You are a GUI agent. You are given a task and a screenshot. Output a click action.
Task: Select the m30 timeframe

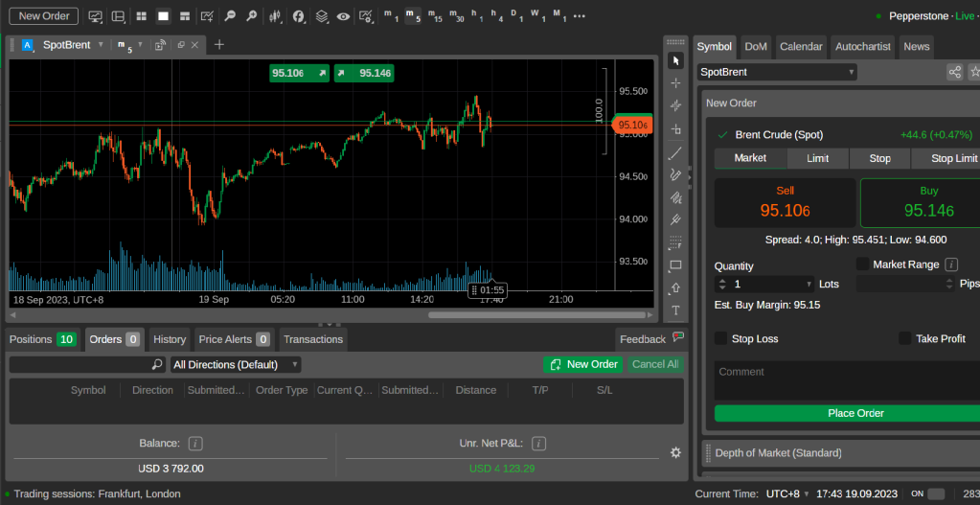[x=456, y=16]
